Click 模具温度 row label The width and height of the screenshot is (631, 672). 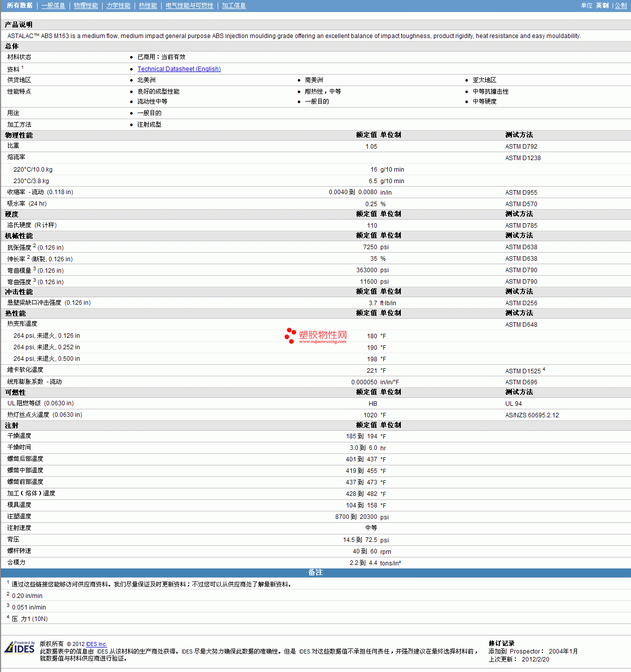pos(19,505)
